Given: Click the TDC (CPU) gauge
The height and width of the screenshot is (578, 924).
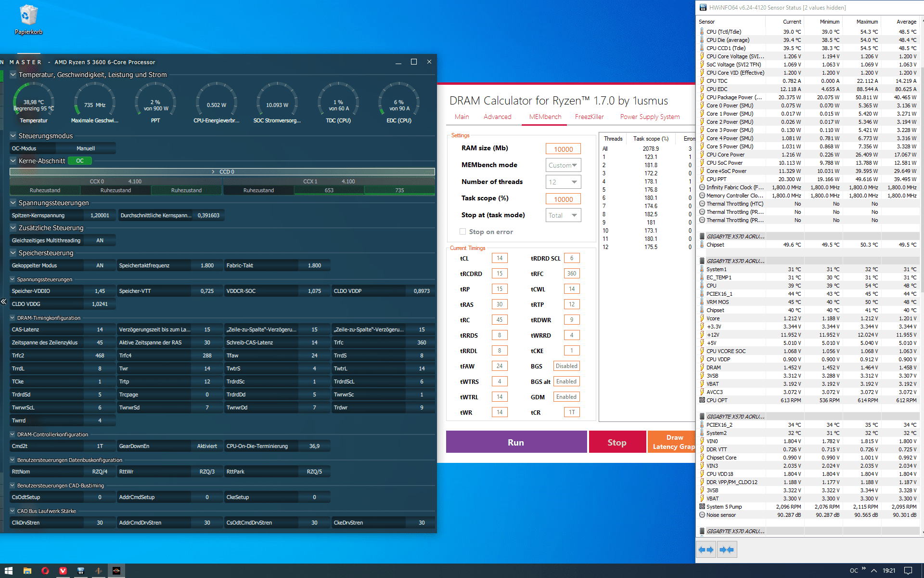Looking at the screenshot, I should coord(338,103).
